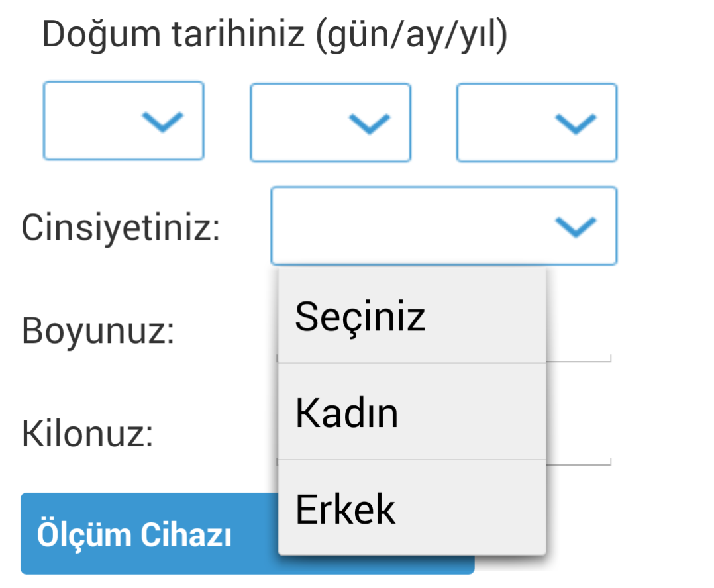The image size is (714, 588).
Task: Click the chevron in the birth year dropdown
Action: 576,122
